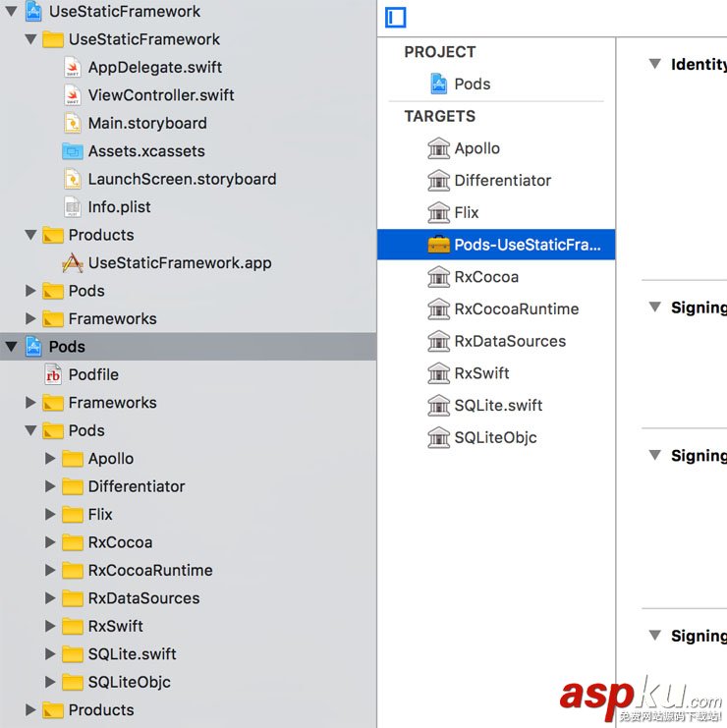
Task: Select SQLite.swift target name
Action: point(498,405)
